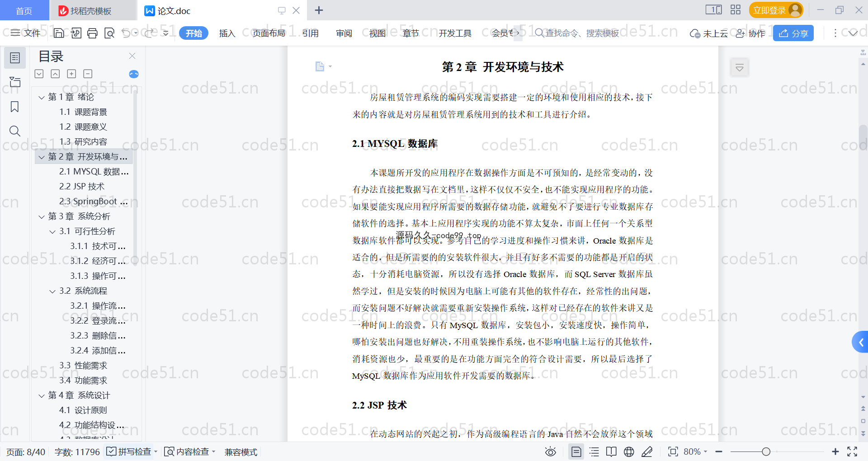Collapse 第1章 绪论 tree node
The width and height of the screenshot is (868, 461).
pyautogui.click(x=42, y=97)
